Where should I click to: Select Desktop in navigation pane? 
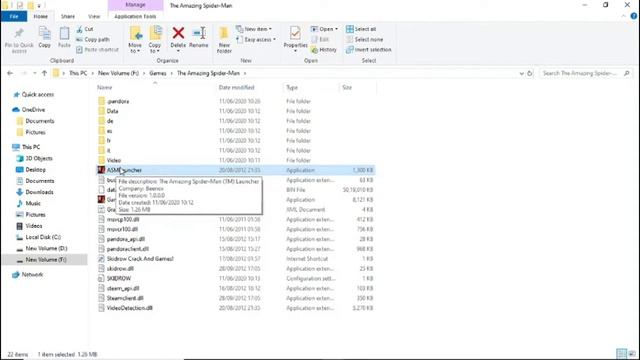point(36,169)
